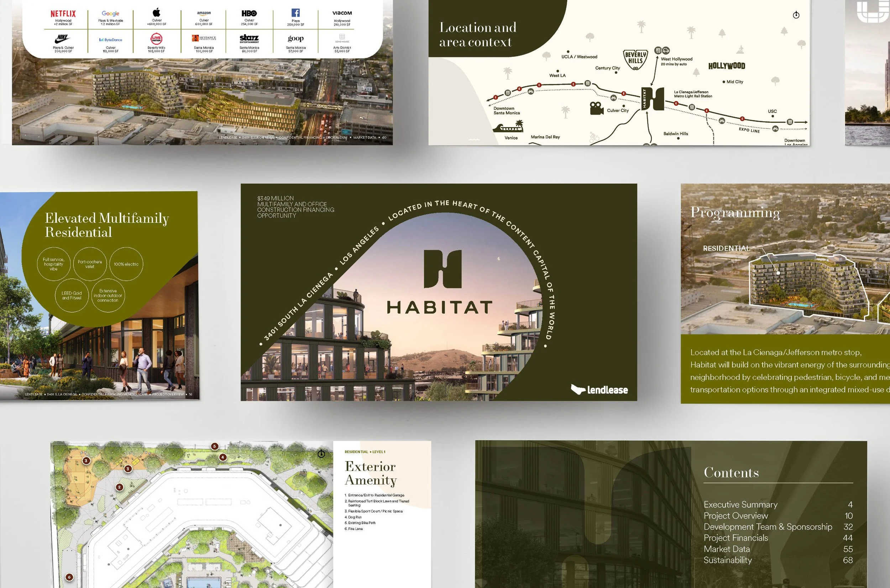Screen dimensions: 890x588
Task: Click site plan marker 4 for Dog Run
Action: [222, 457]
